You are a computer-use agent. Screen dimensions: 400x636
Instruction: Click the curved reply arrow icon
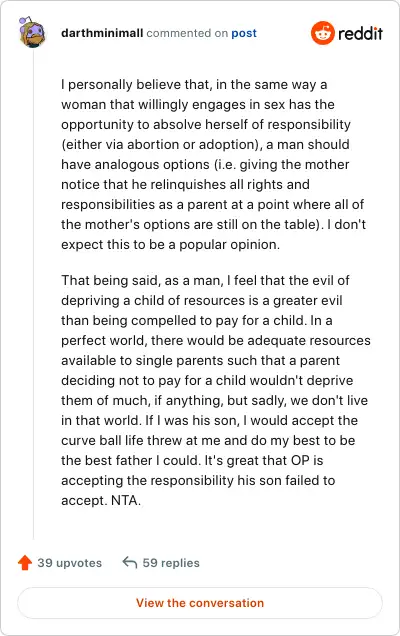click(129, 563)
